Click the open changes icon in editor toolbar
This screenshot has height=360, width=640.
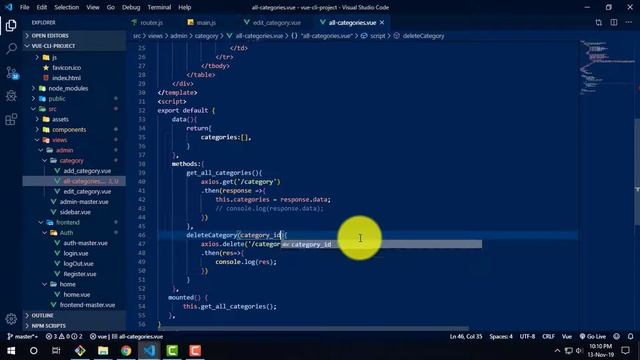(x=598, y=22)
